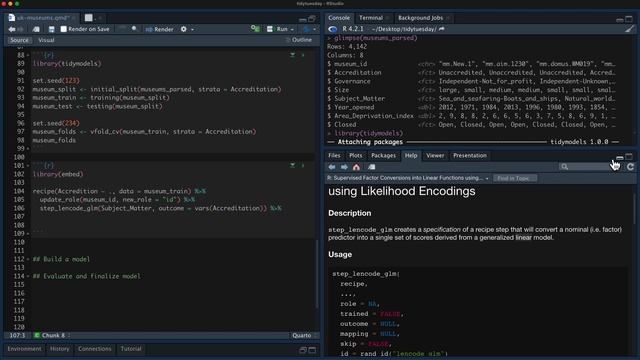Collapse the Evaluate and finalize section at line 114
Image resolution: width=640 pixels, height=360 pixels.
[28, 276]
